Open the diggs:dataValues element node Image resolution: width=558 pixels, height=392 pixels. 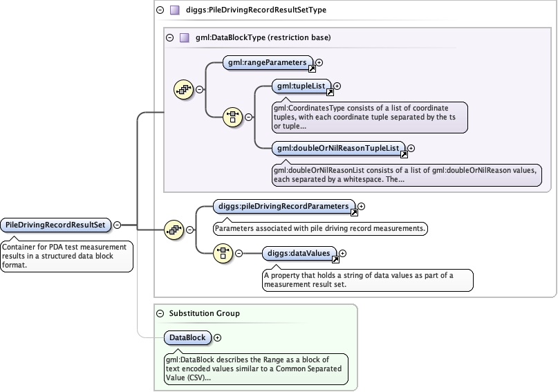(299, 253)
